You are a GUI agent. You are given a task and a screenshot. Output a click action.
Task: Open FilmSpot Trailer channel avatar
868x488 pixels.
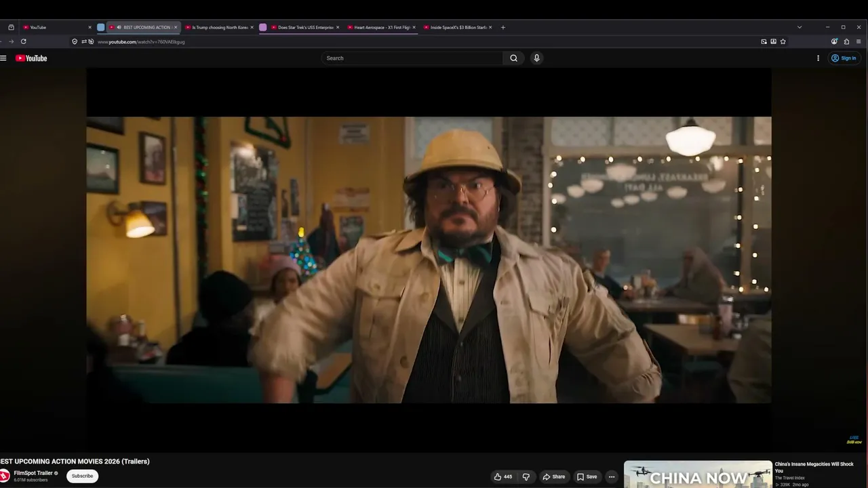[x=4, y=476]
